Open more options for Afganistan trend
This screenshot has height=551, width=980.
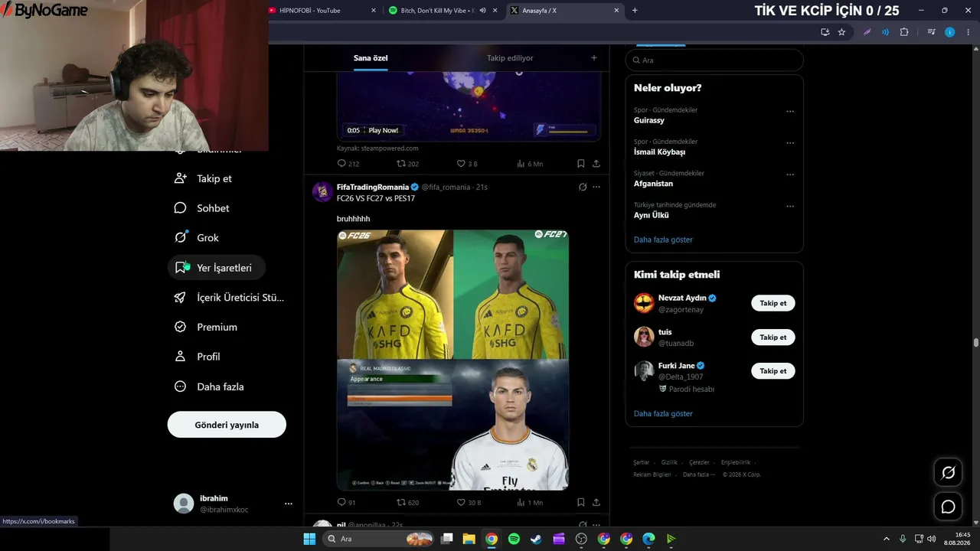(x=790, y=174)
